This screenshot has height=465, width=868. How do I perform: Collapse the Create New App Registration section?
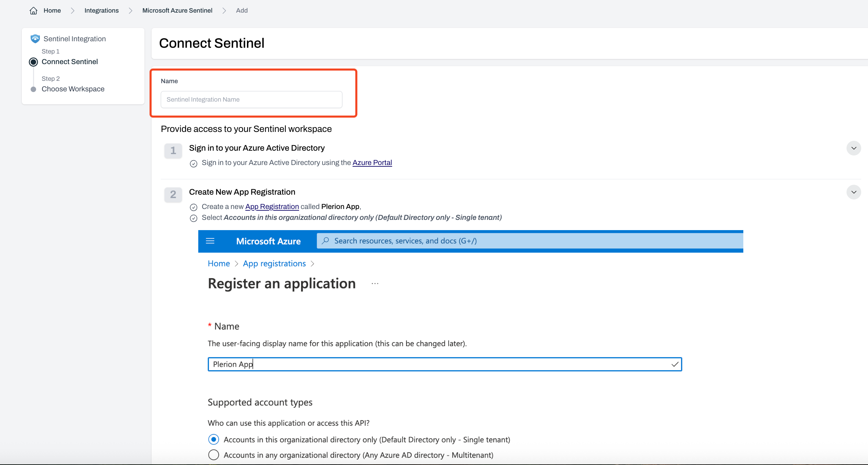853,192
